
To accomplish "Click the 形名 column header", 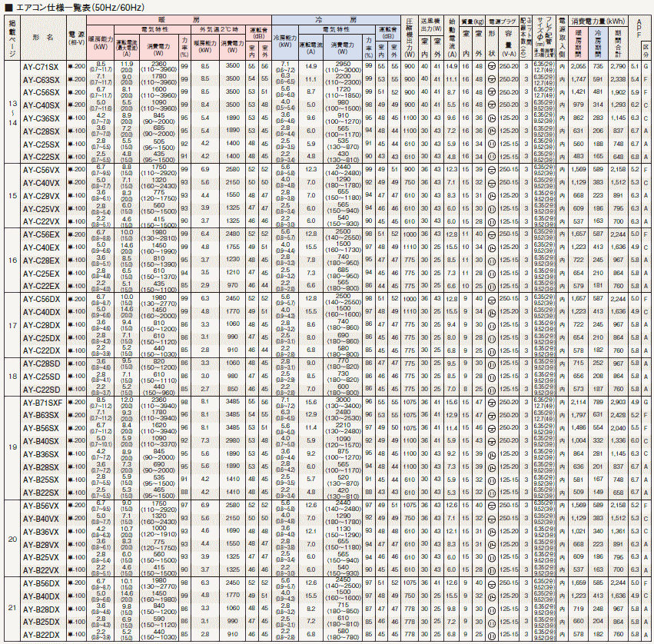I will pos(43,38).
